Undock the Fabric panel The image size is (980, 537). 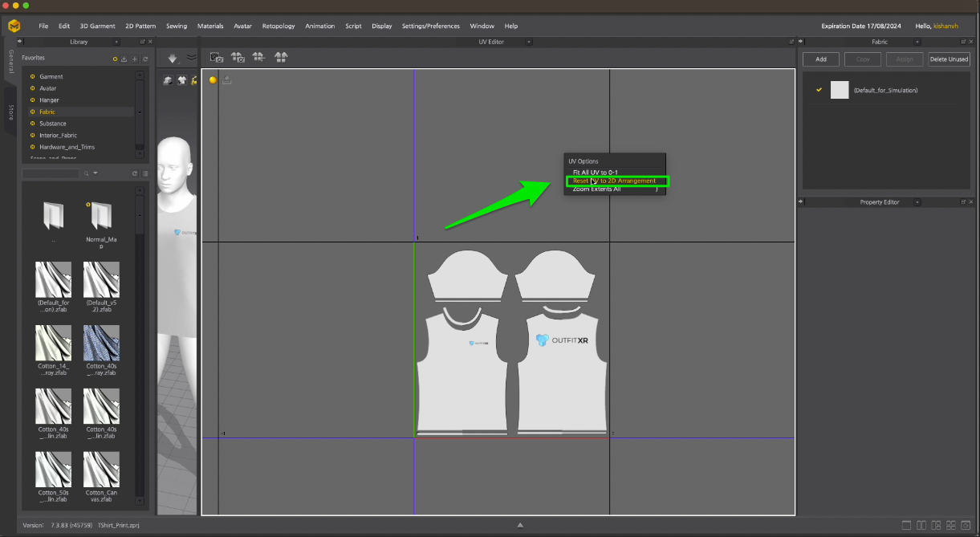click(963, 42)
